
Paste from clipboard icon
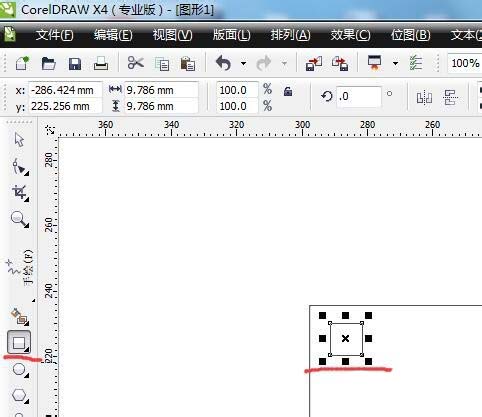[x=188, y=63]
